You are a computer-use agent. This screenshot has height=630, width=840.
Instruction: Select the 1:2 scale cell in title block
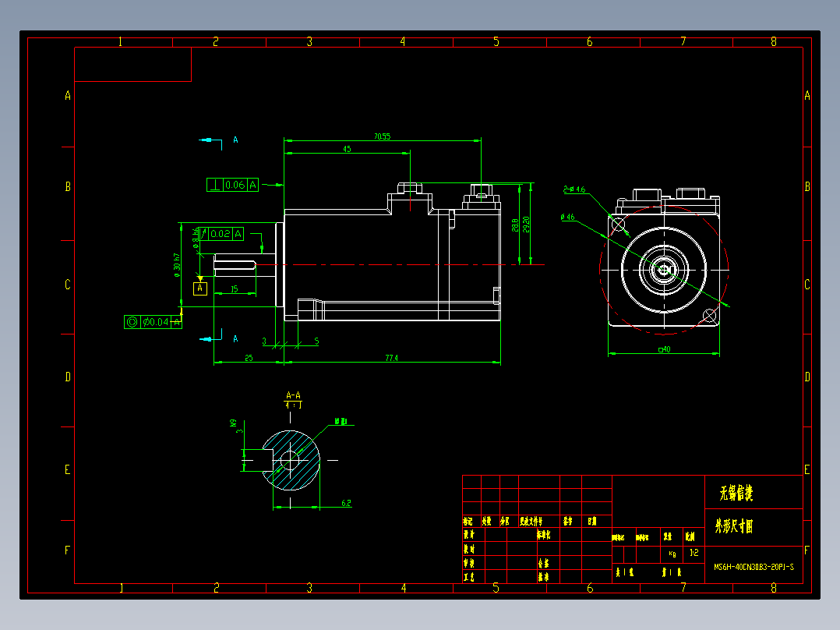694,553
